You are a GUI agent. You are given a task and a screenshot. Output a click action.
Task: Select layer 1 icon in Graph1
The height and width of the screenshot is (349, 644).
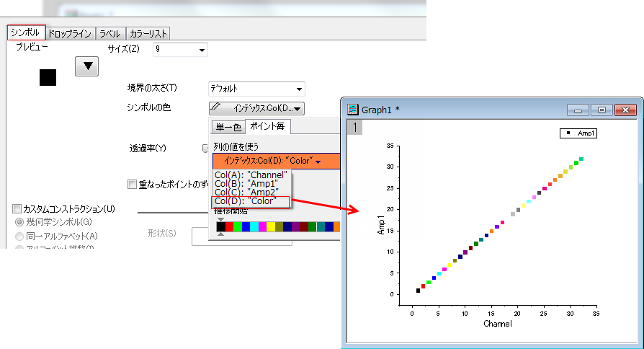coord(355,127)
